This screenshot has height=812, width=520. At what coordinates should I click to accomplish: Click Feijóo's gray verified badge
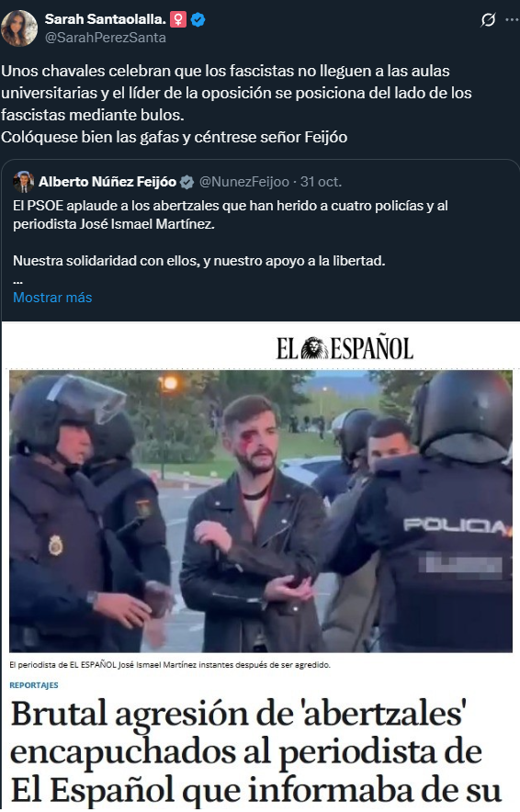187,182
